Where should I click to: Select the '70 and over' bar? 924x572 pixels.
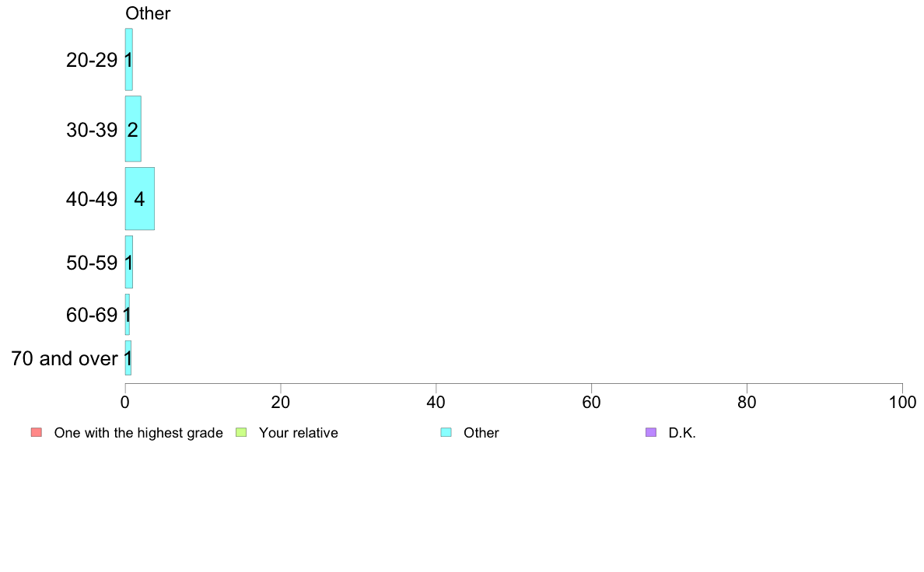point(128,358)
